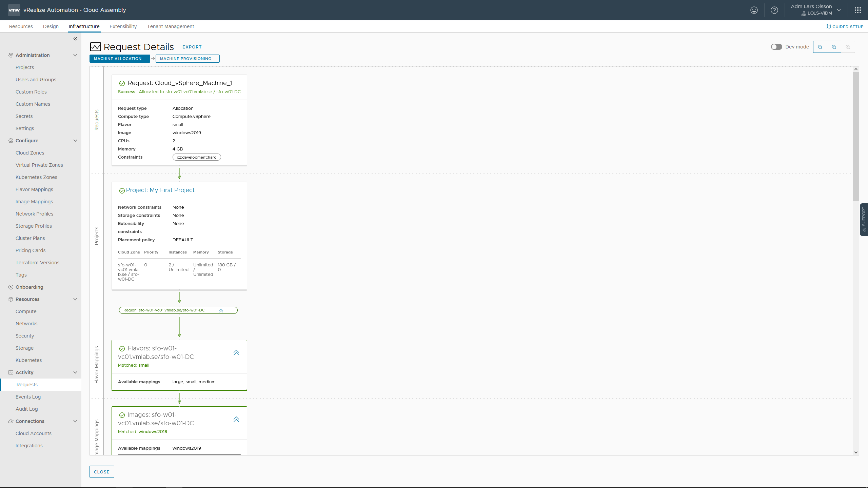The height and width of the screenshot is (488, 868).
Task: Collapse the Region sfo-w01-DC pill
Action: (221, 310)
